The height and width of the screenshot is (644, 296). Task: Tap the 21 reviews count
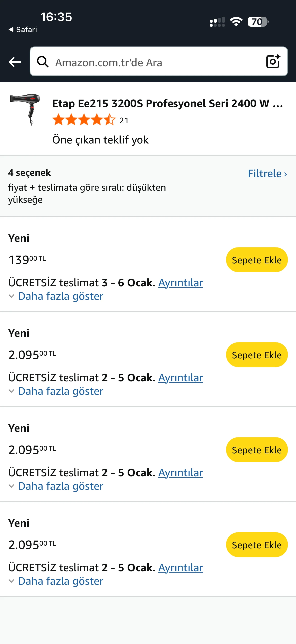(124, 121)
